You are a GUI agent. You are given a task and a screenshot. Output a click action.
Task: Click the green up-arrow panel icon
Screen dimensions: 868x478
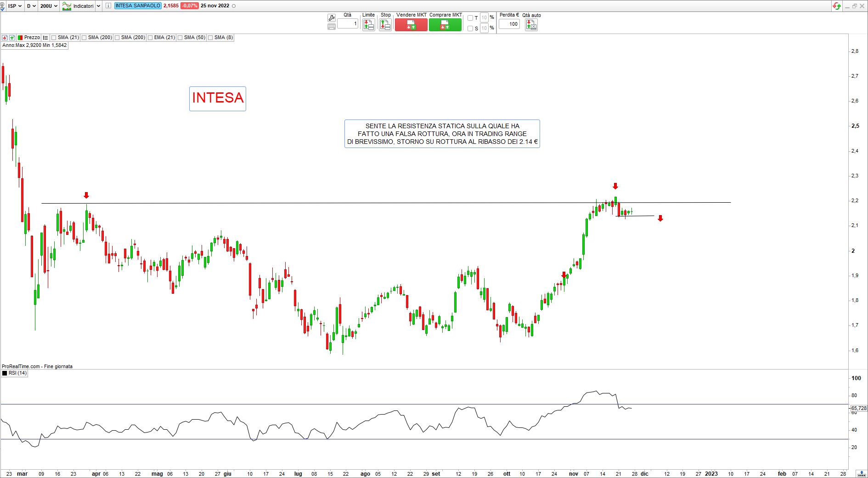12,38
